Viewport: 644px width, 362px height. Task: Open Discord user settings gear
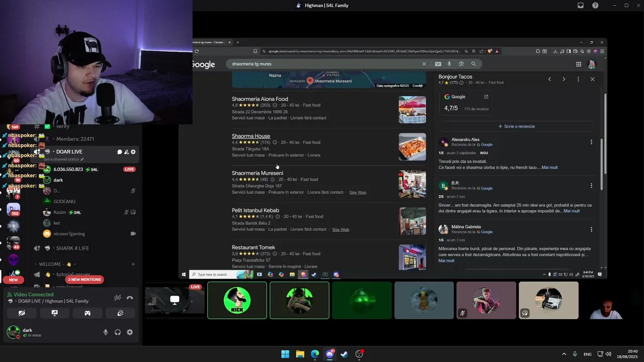click(x=130, y=332)
